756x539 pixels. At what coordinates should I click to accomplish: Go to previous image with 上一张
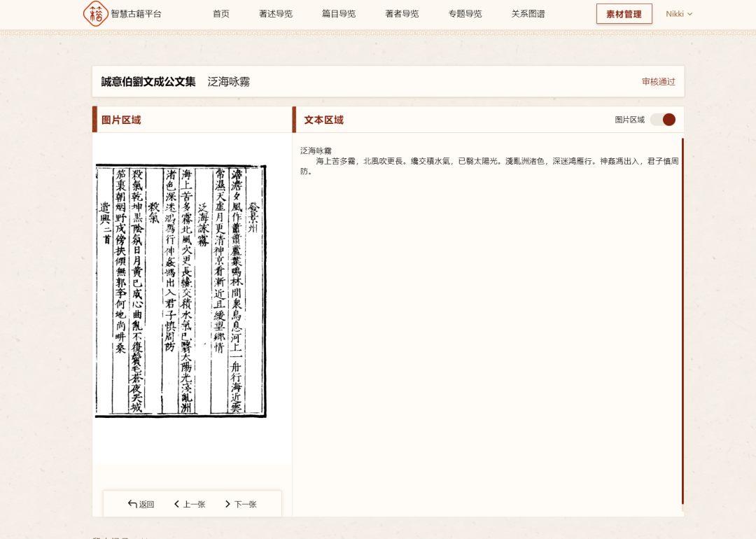click(190, 504)
